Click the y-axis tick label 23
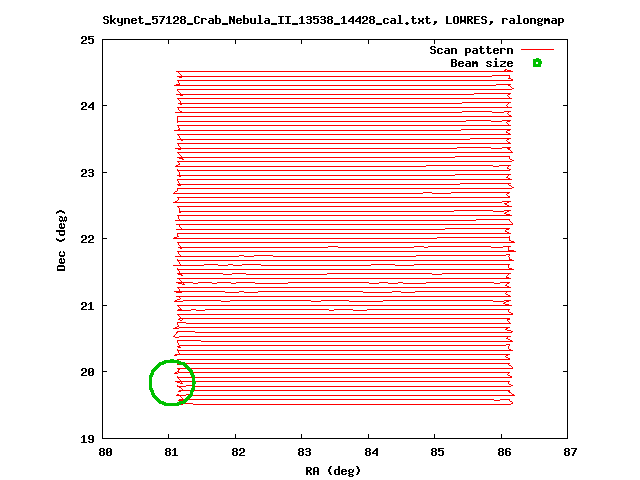640x480 pixels. pyautogui.click(x=87, y=173)
